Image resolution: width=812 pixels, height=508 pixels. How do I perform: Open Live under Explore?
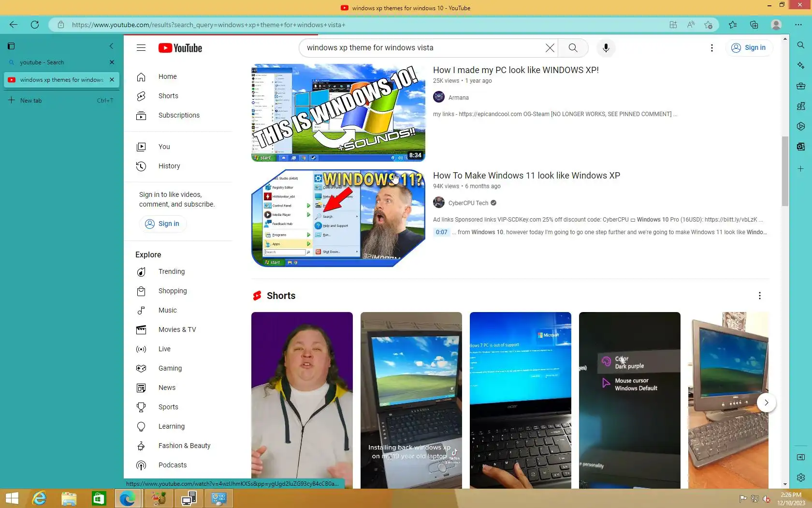tap(178, 349)
